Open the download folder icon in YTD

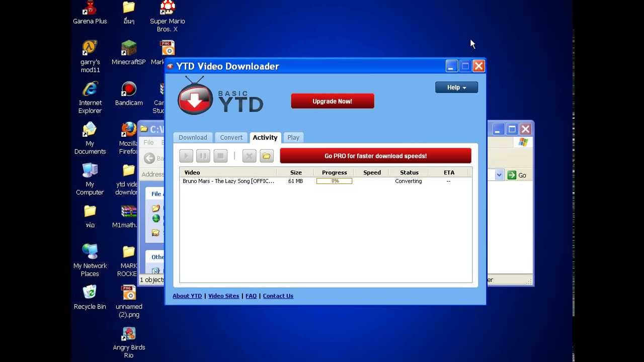[267, 156]
